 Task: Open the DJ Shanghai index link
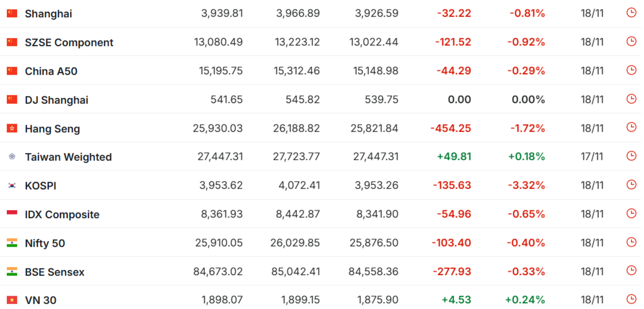[56, 100]
